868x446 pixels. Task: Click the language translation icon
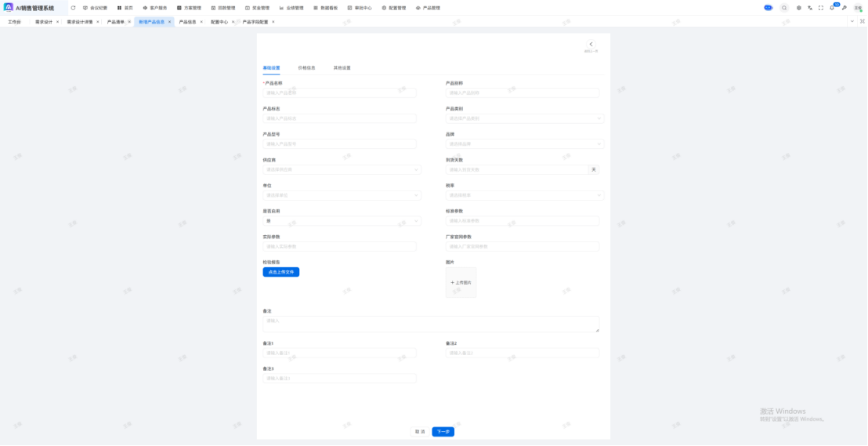(810, 8)
